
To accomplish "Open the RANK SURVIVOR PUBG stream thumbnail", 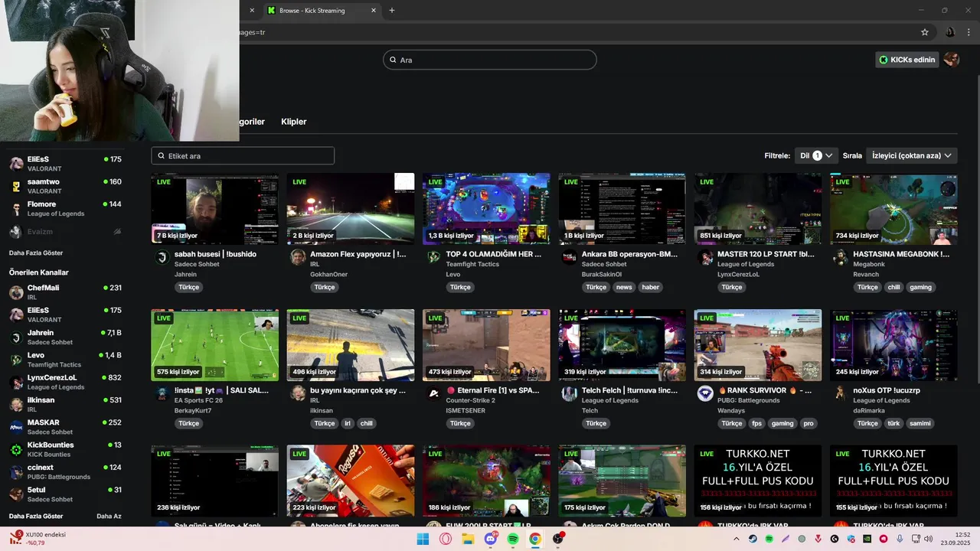I will [758, 345].
